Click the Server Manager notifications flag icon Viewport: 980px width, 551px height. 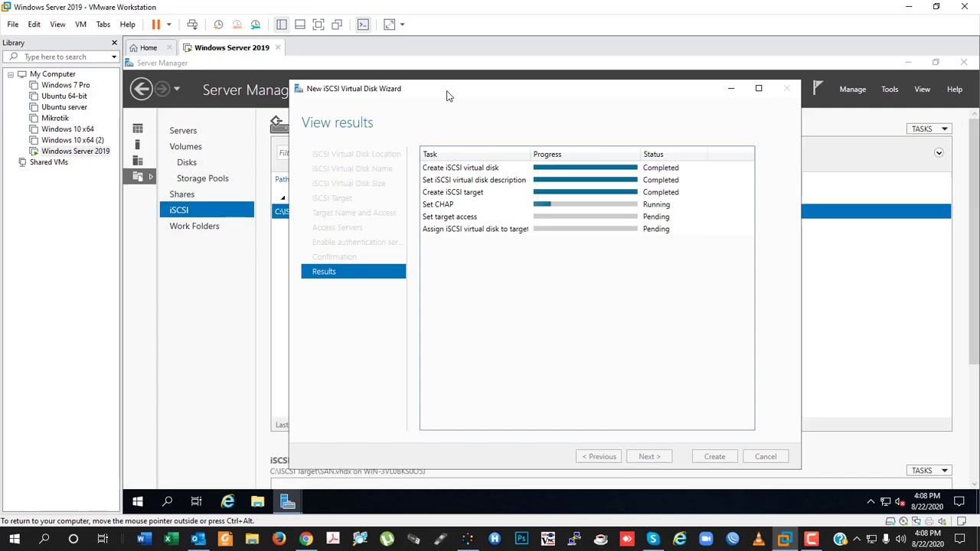pos(818,89)
